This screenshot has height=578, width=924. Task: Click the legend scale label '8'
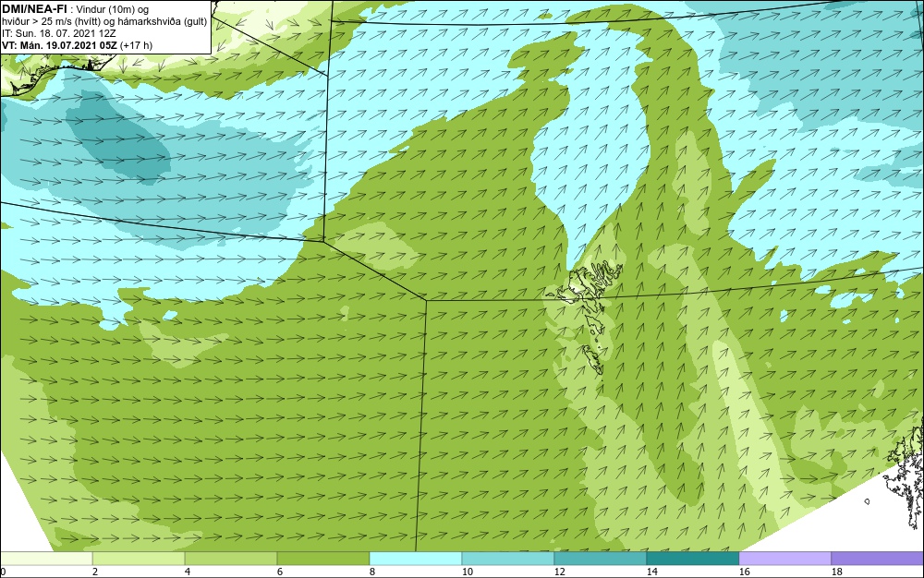point(371,572)
